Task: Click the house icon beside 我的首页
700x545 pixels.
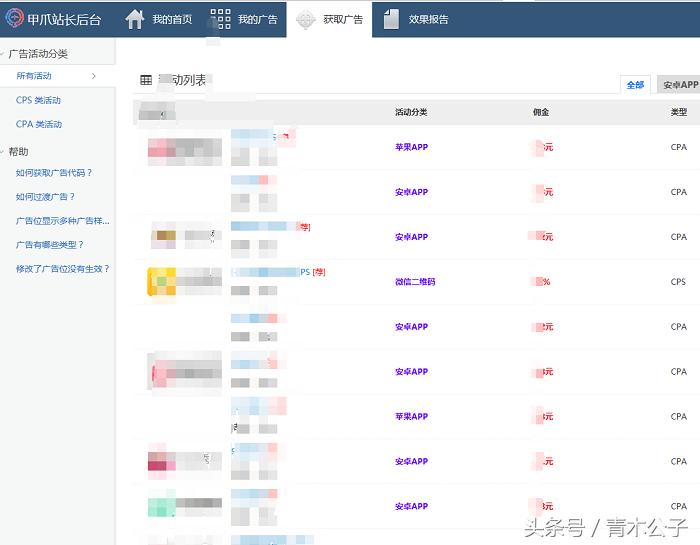Action: [x=135, y=19]
